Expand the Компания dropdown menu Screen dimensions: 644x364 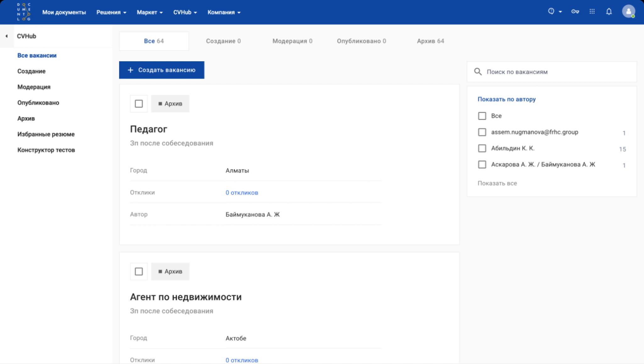tap(224, 12)
